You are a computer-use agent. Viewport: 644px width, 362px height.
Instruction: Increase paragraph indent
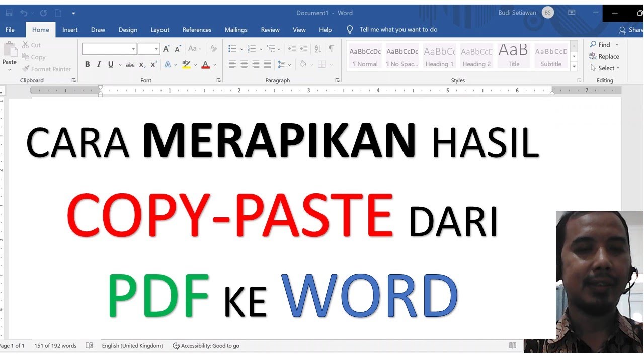tap(303, 49)
